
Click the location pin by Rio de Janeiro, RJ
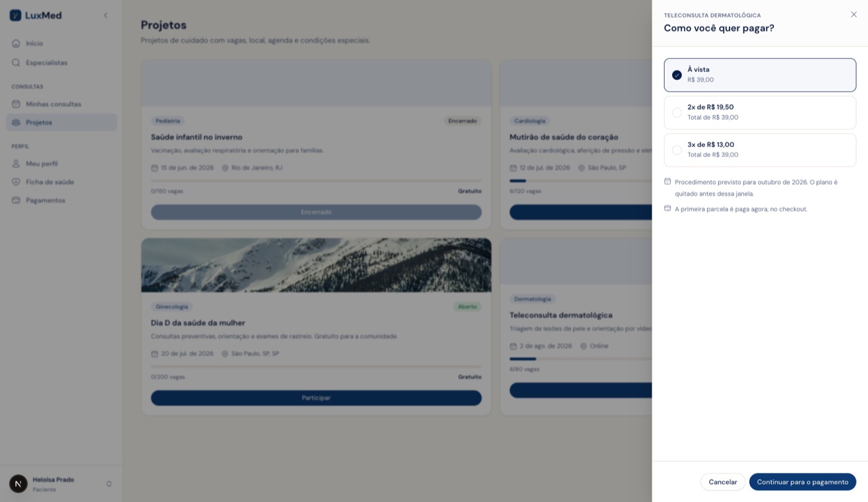pyautogui.click(x=225, y=167)
